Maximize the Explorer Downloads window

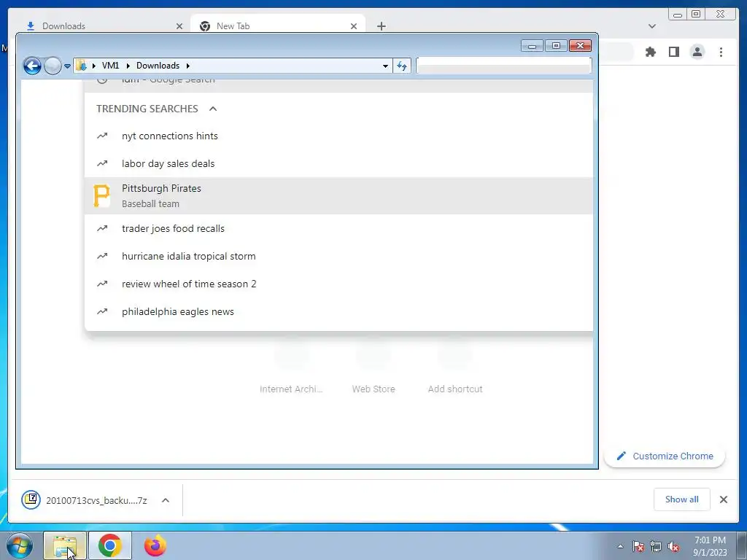(x=556, y=46)
